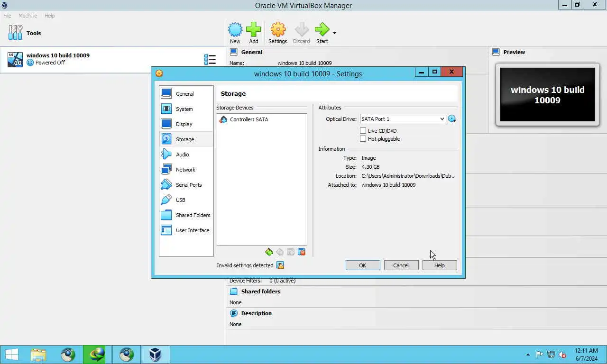Open the Optical Drive SATA Port dropdown
This screenshot has height=364, width=607.
403,119
